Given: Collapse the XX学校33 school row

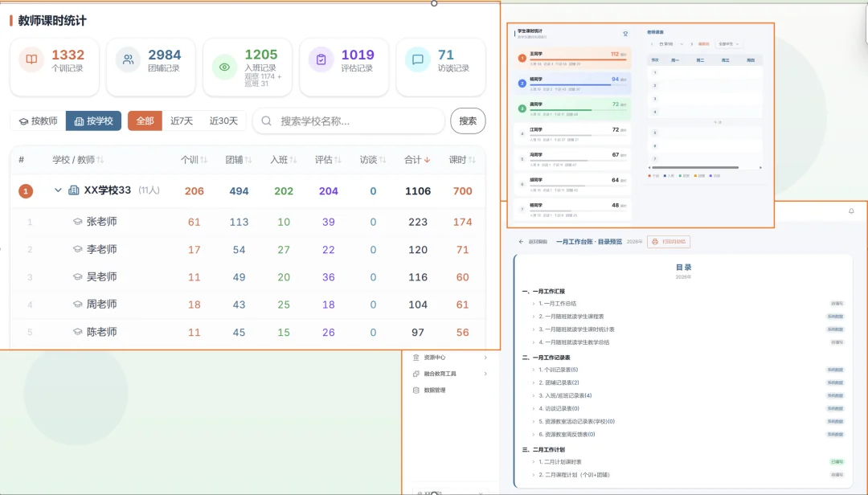Looking at the screenshot, I should click(58, 190).
